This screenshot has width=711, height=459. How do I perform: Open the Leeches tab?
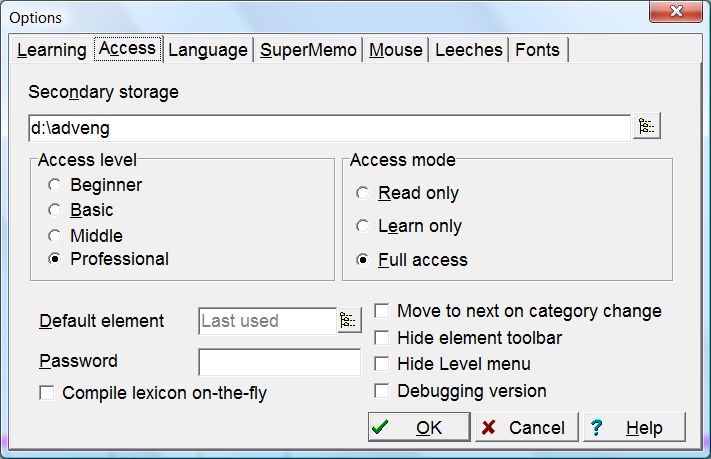469,50
